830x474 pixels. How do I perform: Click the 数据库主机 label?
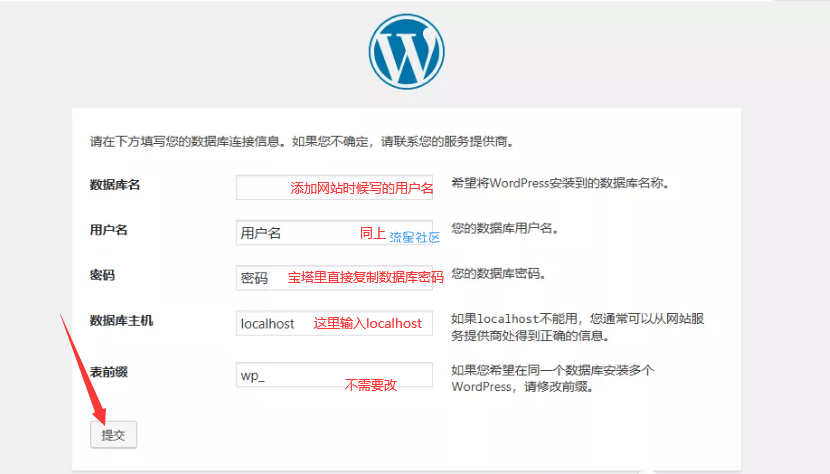121,320
